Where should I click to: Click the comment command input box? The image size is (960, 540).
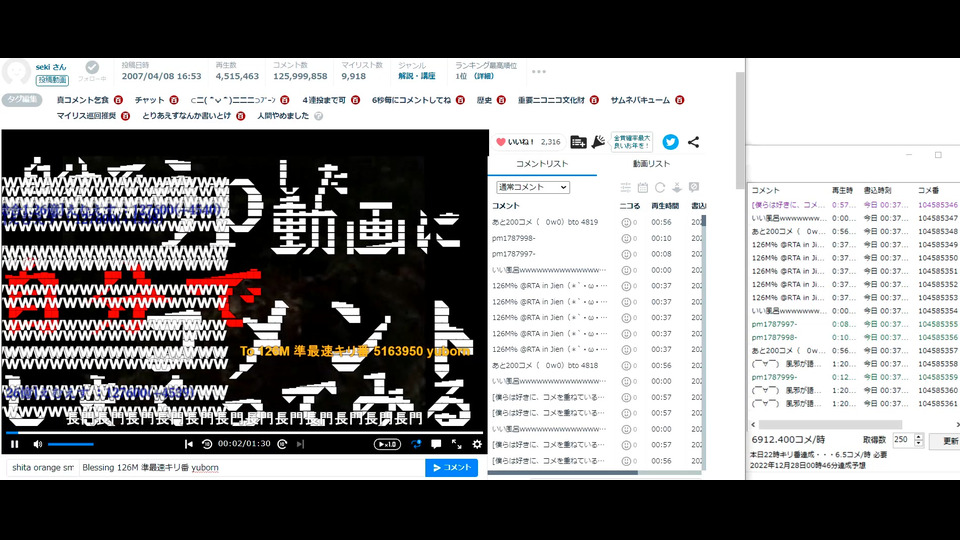[x=43, y=467]
